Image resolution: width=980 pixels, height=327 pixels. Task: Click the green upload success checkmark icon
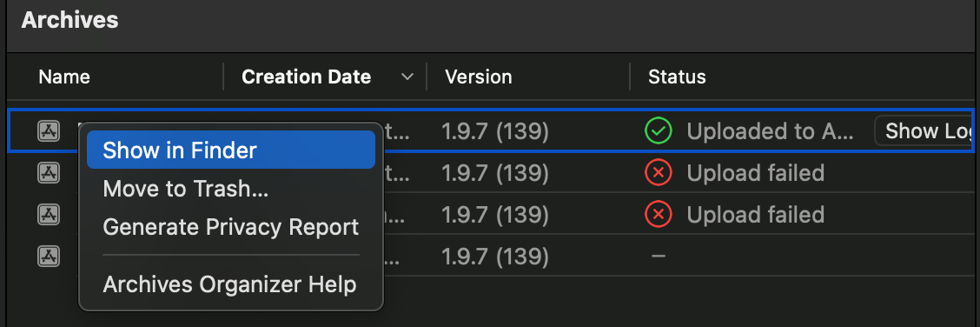(x=659, y=130)
